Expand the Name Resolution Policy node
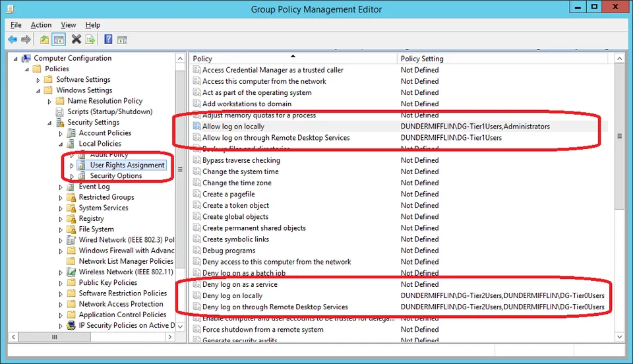Image resolution: width=633 pixels, height=364 pixels. coord(49,102)
